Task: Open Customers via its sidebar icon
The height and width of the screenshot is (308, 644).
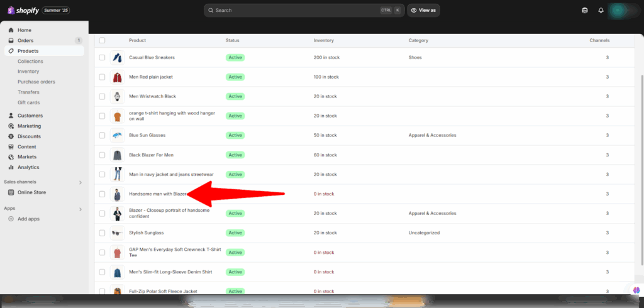Action: [x=11, y=116]
